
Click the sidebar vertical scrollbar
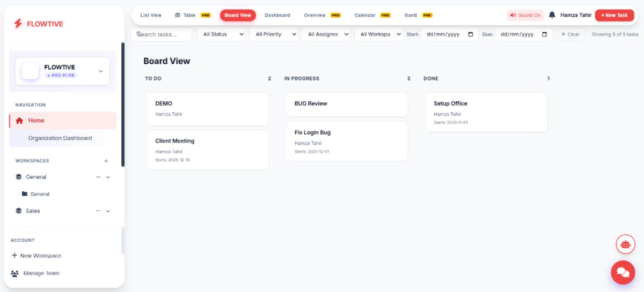pyautogui.click(x=123, y=105)
